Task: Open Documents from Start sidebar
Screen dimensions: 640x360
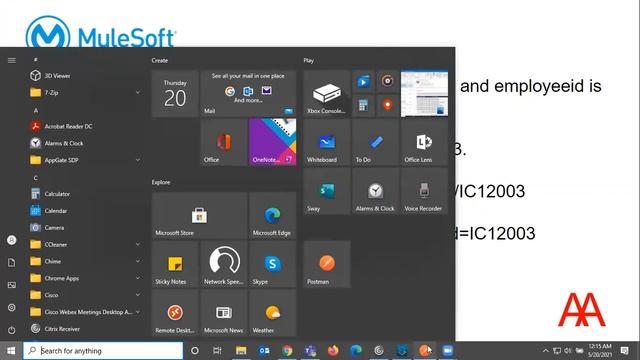Action: (x=11, y=262)
